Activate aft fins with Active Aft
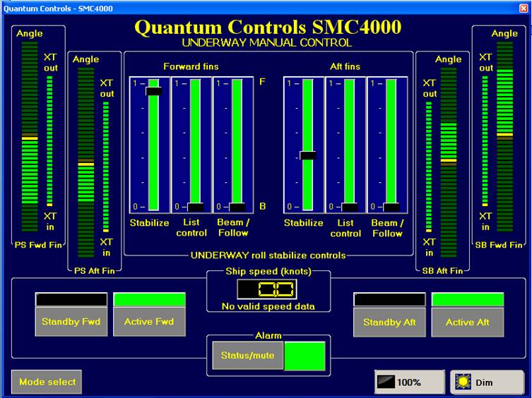 pyautogui.click(x=468, y=322)
